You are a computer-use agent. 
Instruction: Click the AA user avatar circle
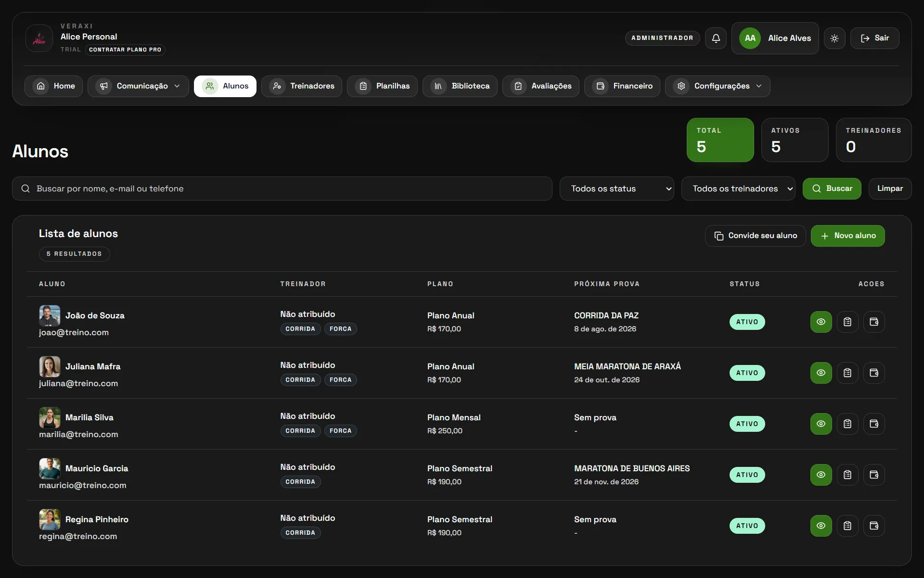[750, 38]
